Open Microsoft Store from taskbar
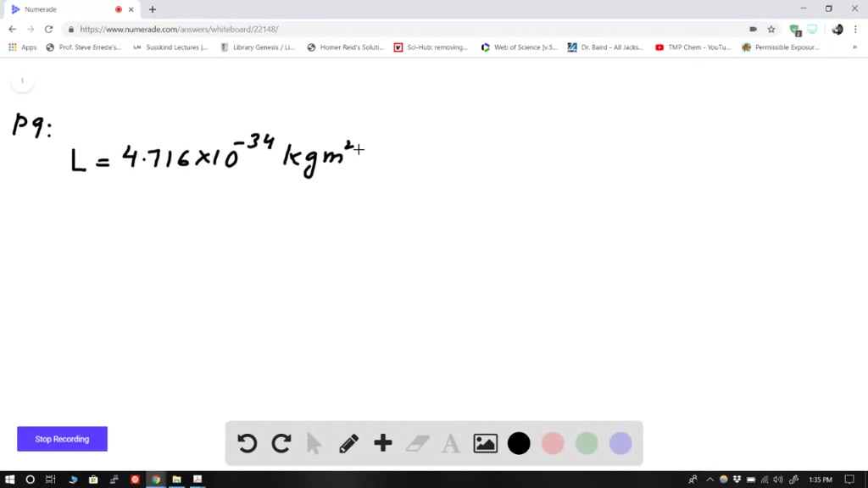The width and height of the screenshot is (868, 488). pyautogui.click(x=93, y=480)
